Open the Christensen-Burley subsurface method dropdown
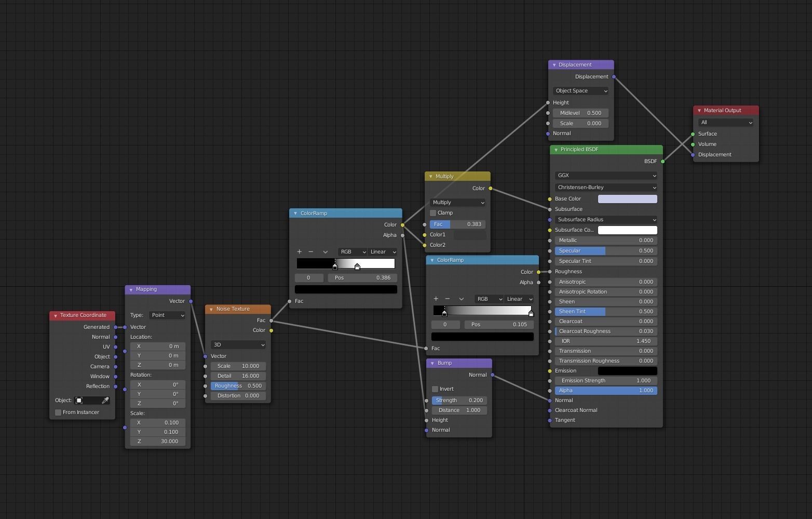The height and width of the screenshot is (519, 812). pos(606,188)
